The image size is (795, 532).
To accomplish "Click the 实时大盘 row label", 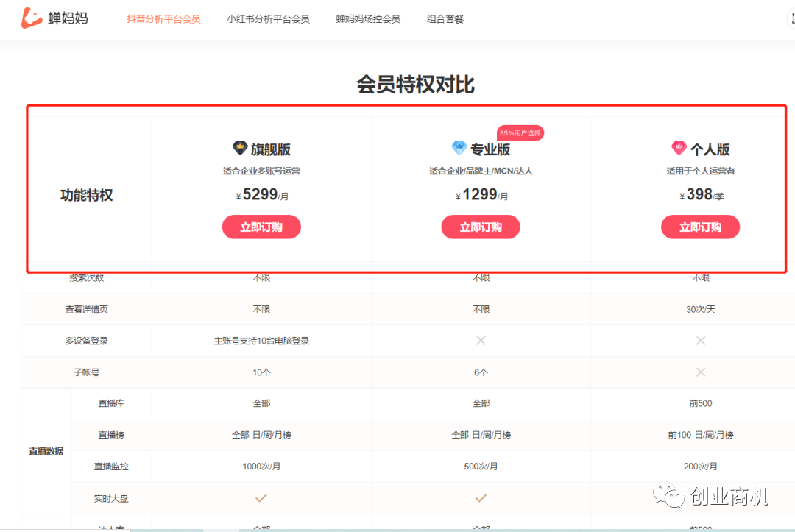I will click(x=111, y=499).
